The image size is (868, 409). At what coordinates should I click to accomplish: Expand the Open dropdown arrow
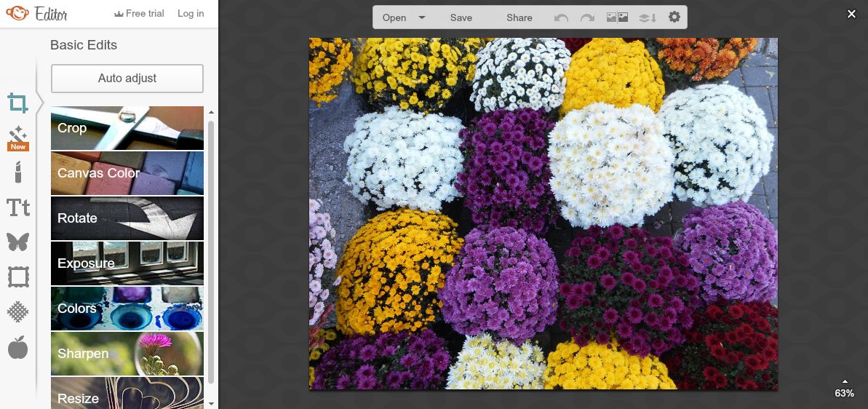click(x=422, y=17)
